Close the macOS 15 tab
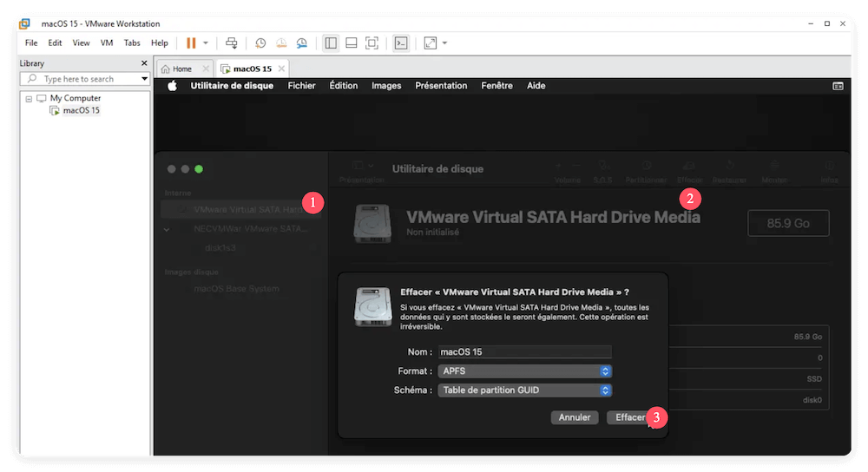This screenshot has height=472, width=868. click(x=281, y=69)
